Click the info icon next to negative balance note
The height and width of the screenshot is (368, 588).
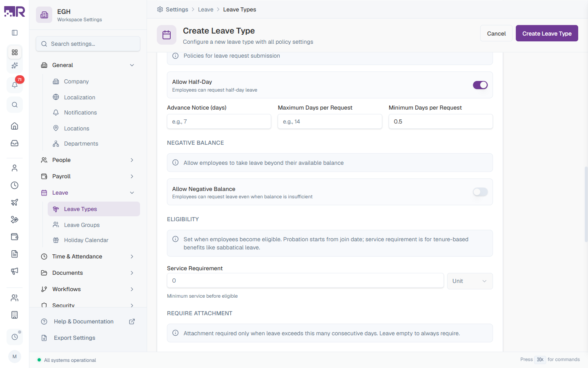click(x=176, y=163)
